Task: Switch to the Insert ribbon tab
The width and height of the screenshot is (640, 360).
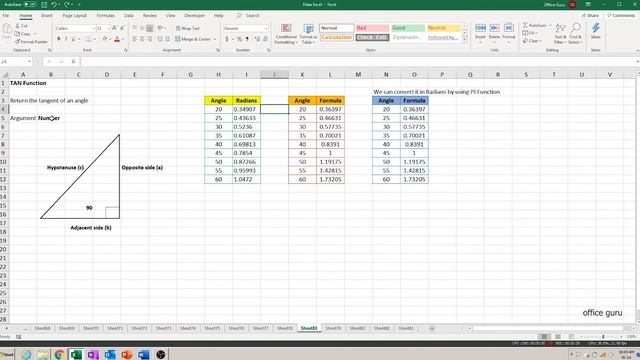Action: coord(47,16)
